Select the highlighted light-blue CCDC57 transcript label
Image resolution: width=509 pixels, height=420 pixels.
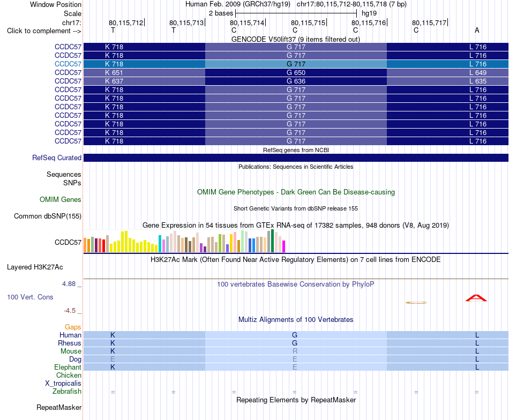coord(68,64)
